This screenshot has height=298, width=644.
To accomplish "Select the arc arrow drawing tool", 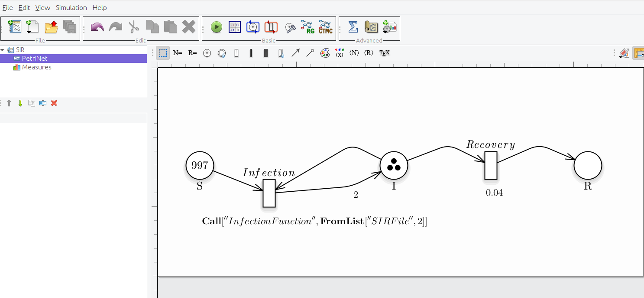I will (295, 53).
